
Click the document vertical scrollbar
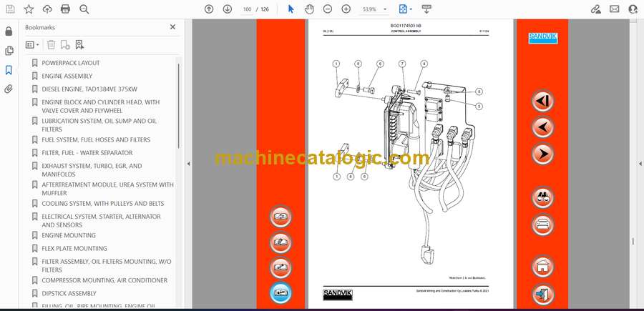tap(633, 242)
